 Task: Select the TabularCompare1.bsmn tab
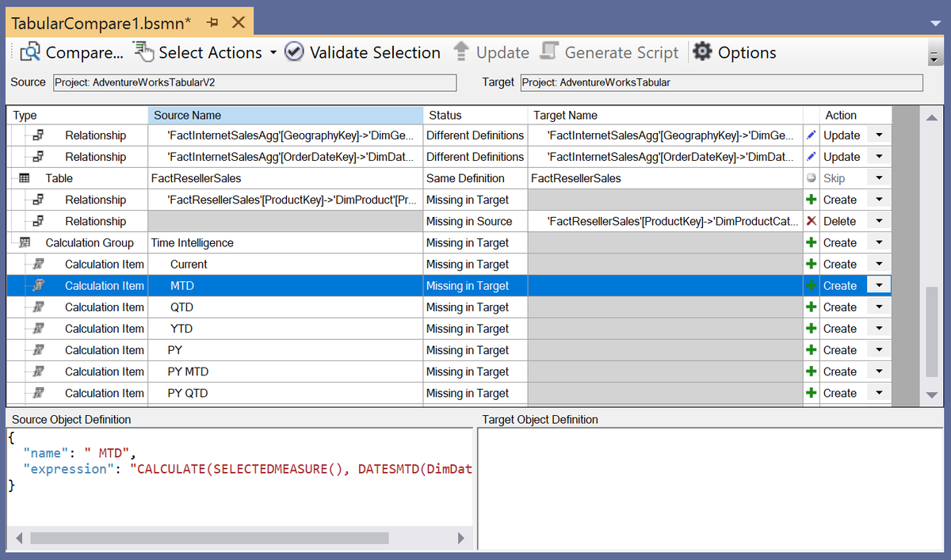click(x=101, y=23)
